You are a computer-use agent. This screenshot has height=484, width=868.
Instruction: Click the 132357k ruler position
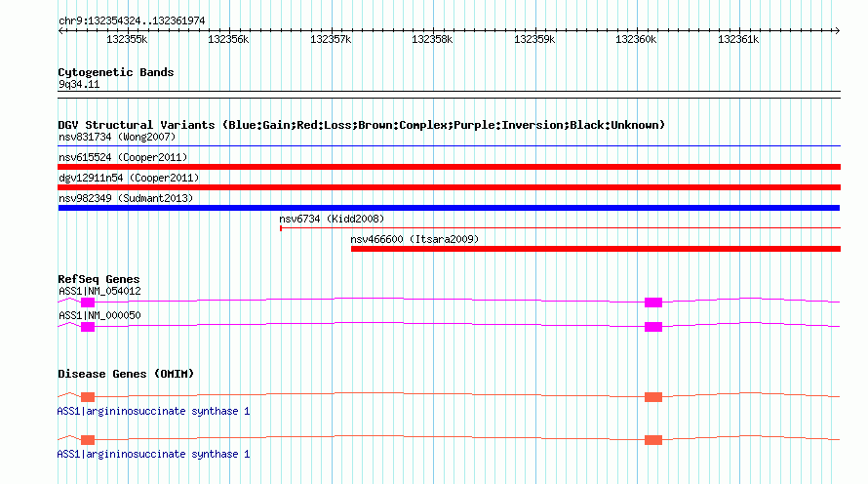pos(331,40)
